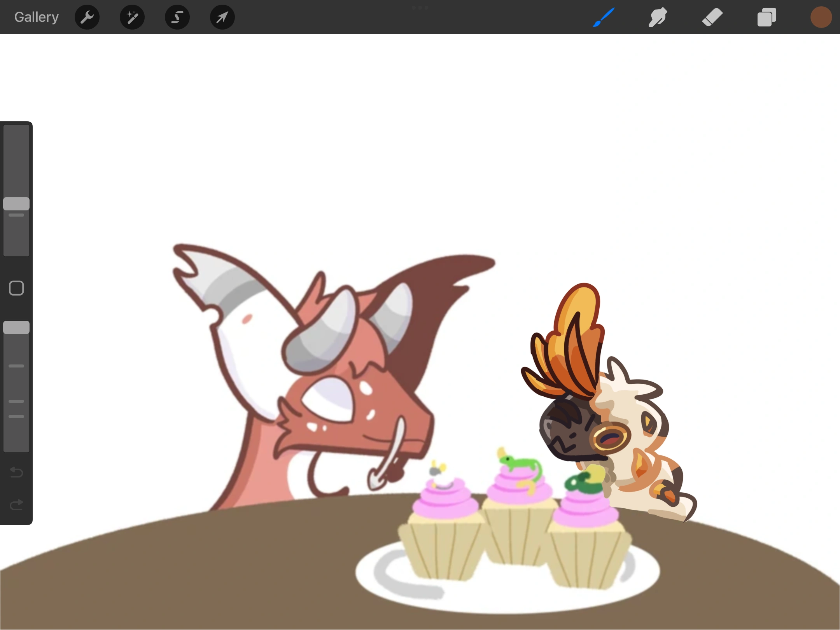
Task: Open the active color picker swatch
Action: tap(821, 17)
